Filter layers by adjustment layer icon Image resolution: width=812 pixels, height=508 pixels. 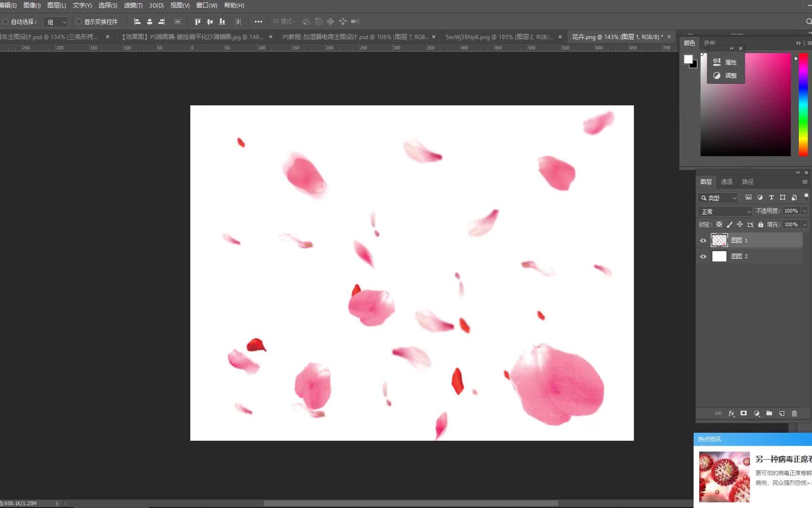[x=760, y=198]
